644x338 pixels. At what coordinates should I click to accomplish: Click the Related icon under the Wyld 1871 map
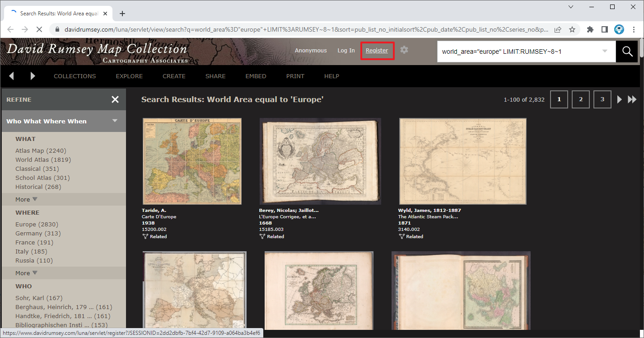click(402, 236)
